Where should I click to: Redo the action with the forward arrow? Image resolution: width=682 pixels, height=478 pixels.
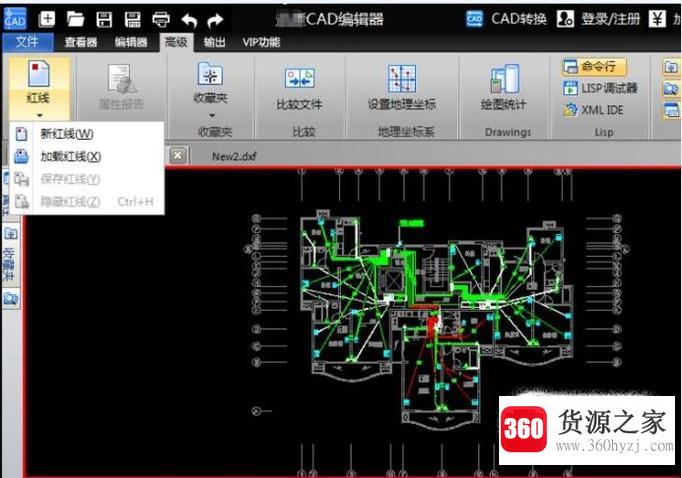point(215,20)
